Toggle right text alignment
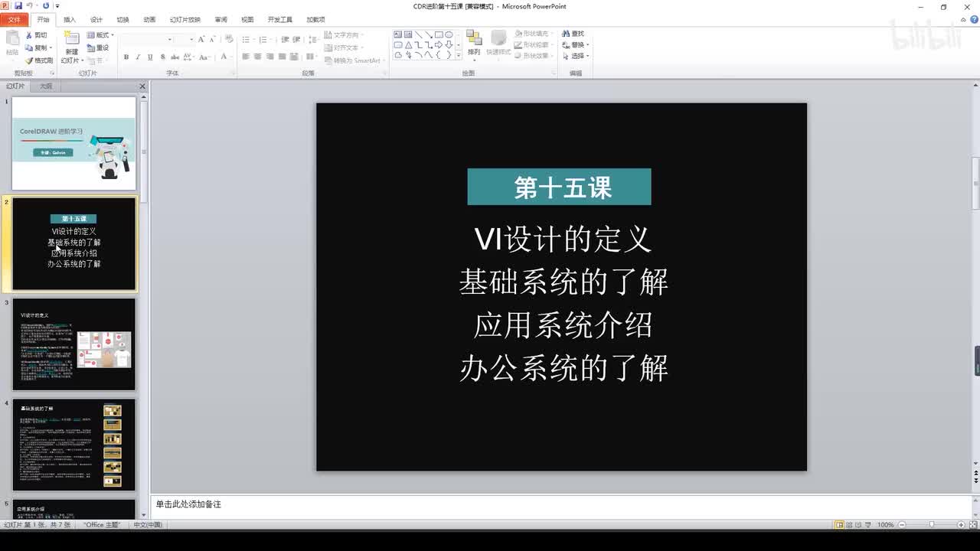This screenshot has width=980, height=551. [270, 57]
